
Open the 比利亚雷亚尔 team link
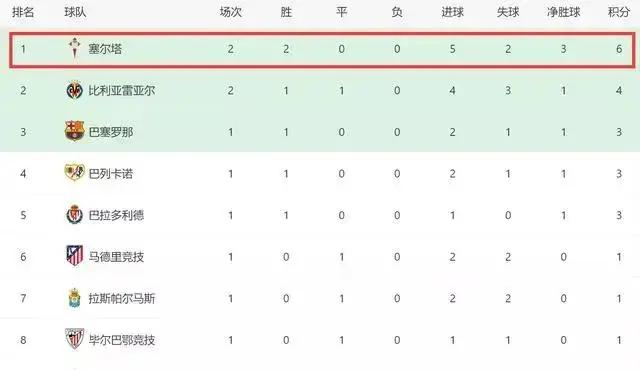point(122,91)
